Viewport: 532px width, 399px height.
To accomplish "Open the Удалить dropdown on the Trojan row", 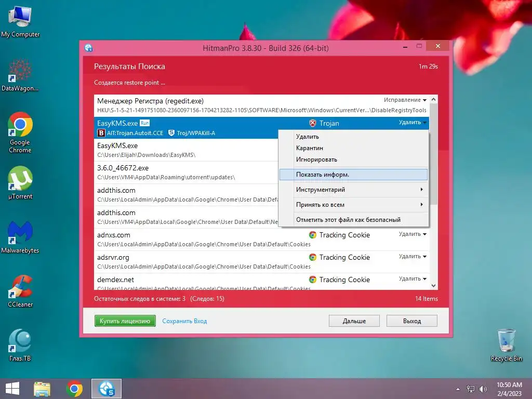I will [413, 122].
